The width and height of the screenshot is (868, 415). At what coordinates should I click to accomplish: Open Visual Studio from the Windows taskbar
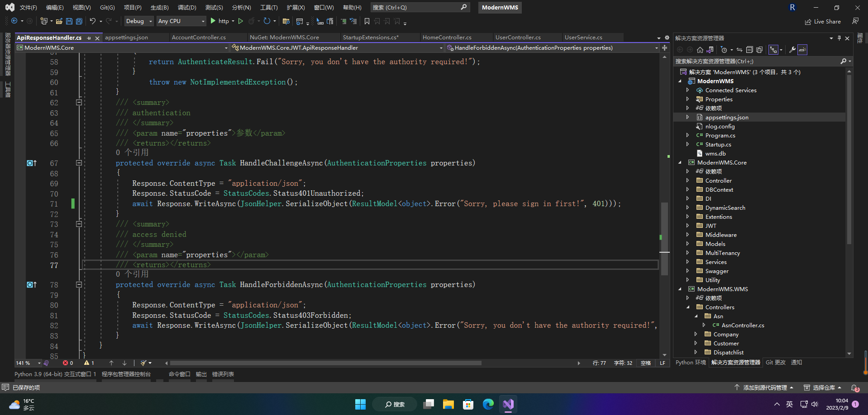508,404
